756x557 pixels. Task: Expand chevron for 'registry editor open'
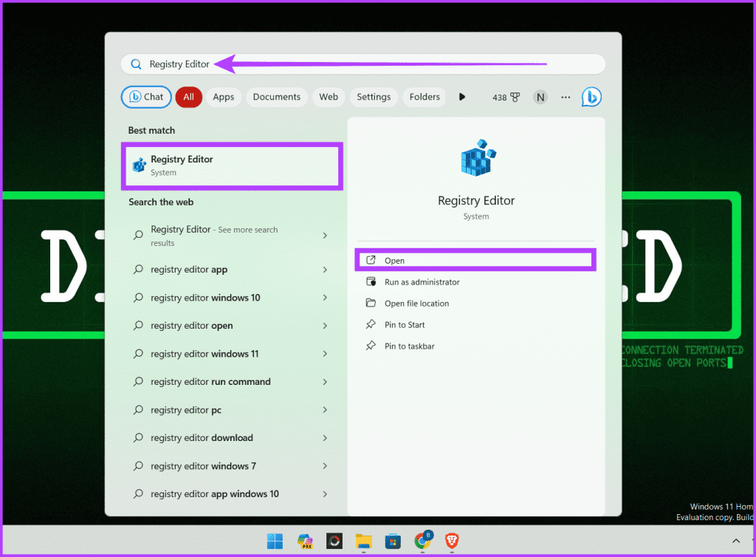coord(325,326)
